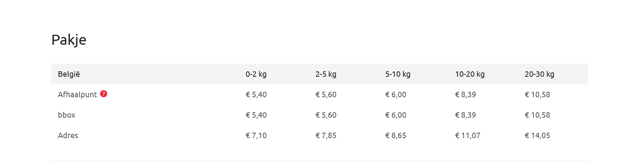Click the Adres row label

pyautogui.click(x=68, y=135)
